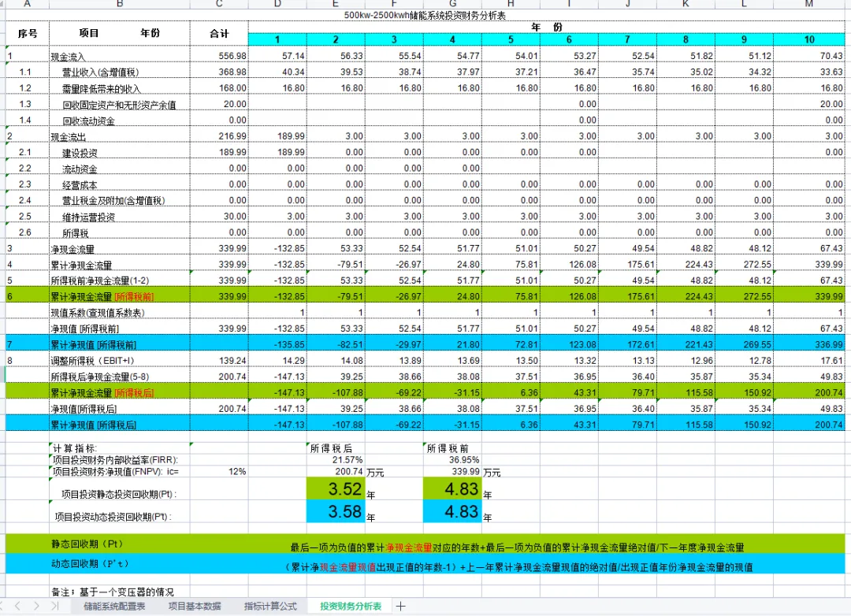Select the 556.98 total cash inflow cell
This screenshot has width=851, height=616.
pyautogui.click(x=219, y=56)
